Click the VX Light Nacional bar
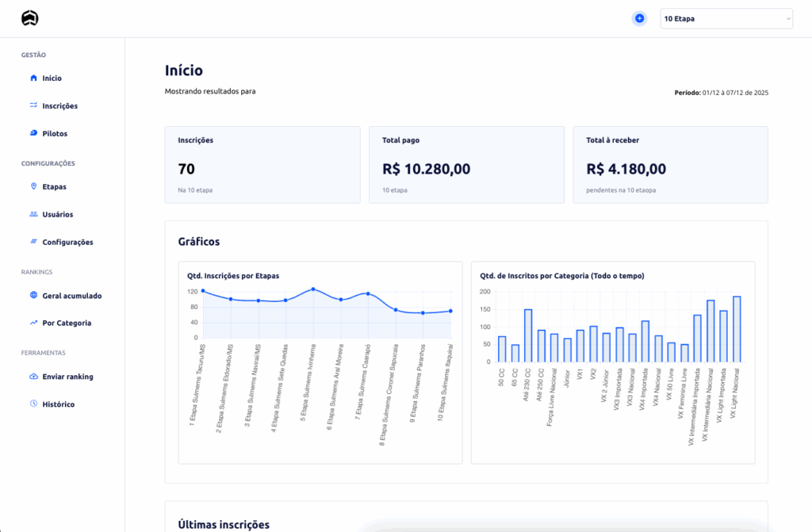The image size is (812, 532). click(737, 329)
